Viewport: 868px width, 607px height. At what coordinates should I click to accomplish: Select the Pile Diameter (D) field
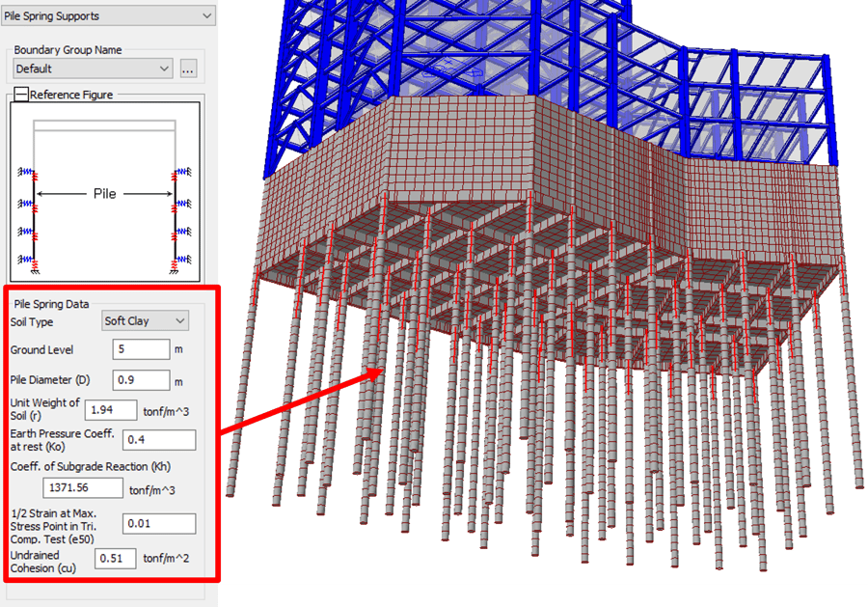(x=141, y=380)
